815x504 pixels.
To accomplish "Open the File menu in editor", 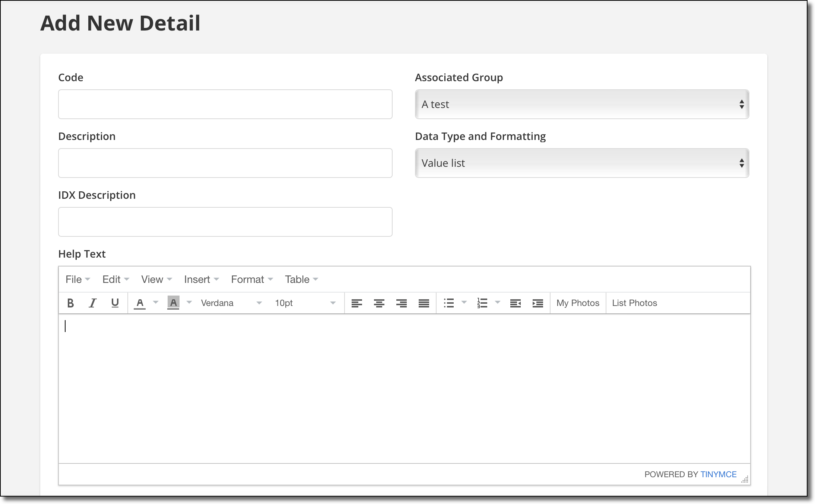I will [78, 280].
